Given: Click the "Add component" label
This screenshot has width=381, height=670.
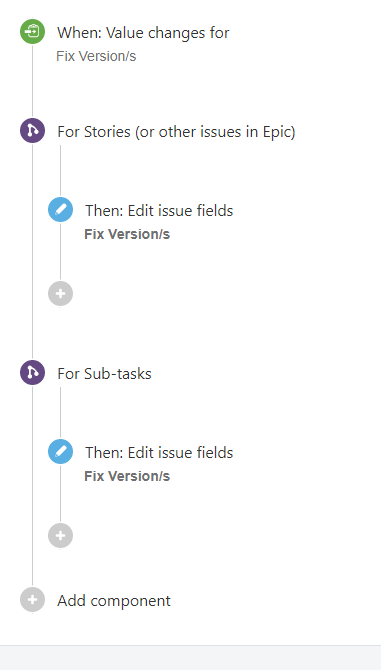Looking at the screenshot, I should pyautogui.click(x=114, y=601).
